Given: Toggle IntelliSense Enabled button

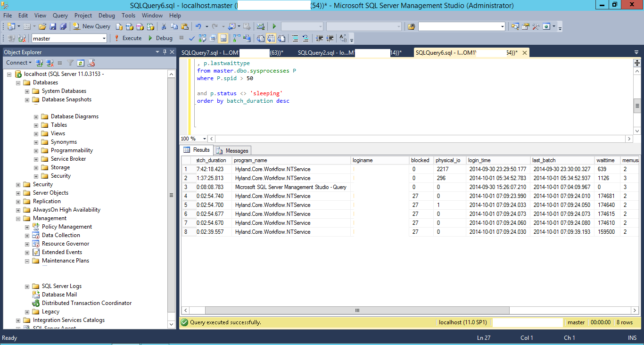Looking at the screenshot, I should pyautogui.click(x=223, y=38).
